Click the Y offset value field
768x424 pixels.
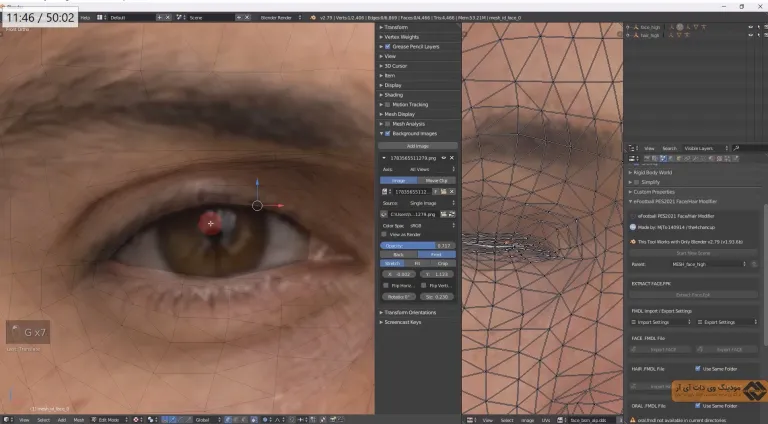click(437, 275)
